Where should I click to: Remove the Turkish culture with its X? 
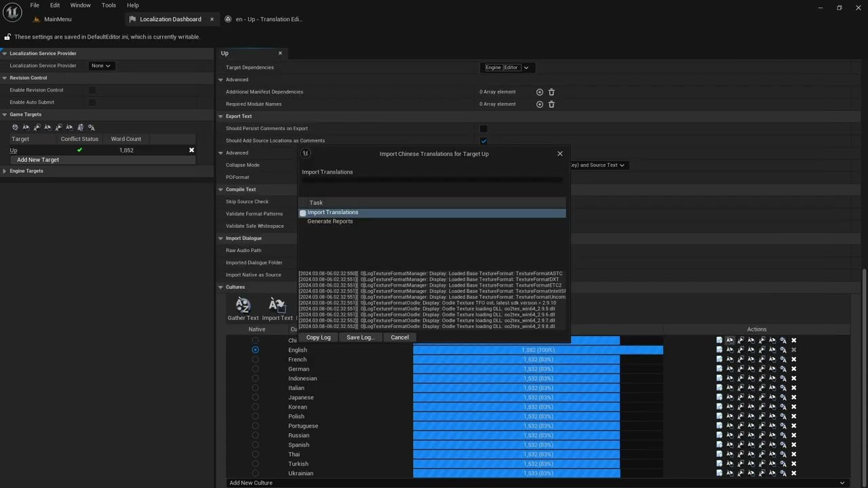pos(794,464)
